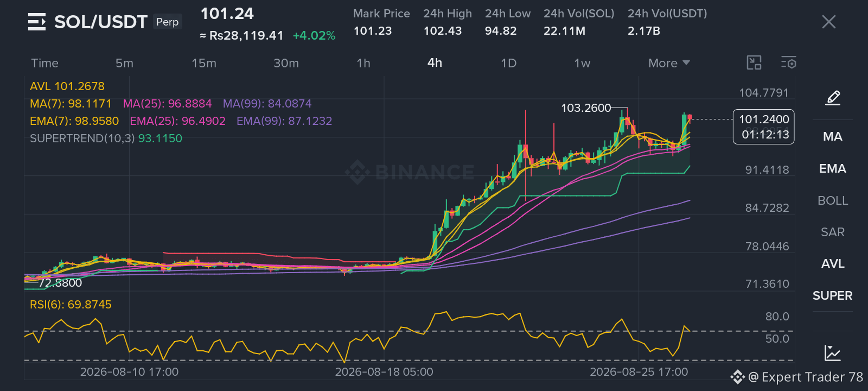This screenshot has height=391, width=868.
Task: Click the MA(7): 98.1171 legend
Action: click(x=71, y=104)
